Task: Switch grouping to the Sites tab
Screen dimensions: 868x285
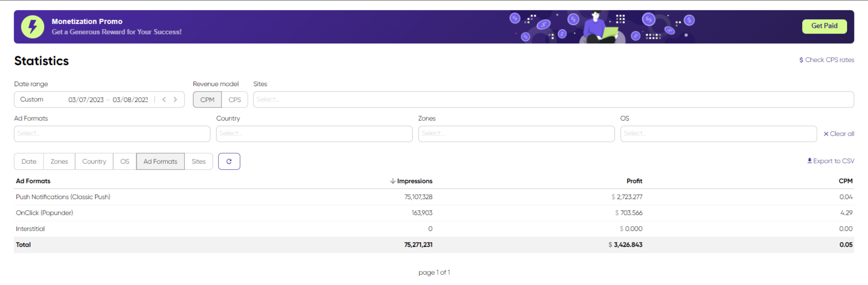Action: pyautogui.click(x=199, y=161)
